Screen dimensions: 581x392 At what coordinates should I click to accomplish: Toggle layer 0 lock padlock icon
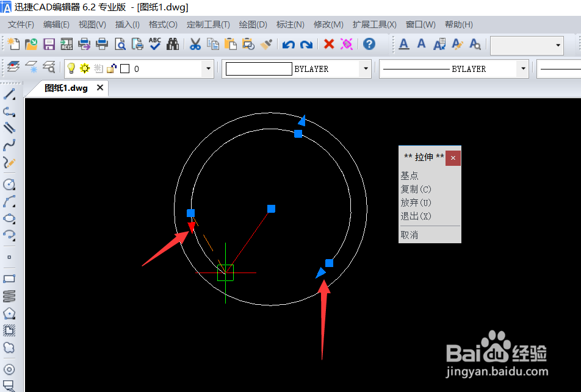coord(111,68)
